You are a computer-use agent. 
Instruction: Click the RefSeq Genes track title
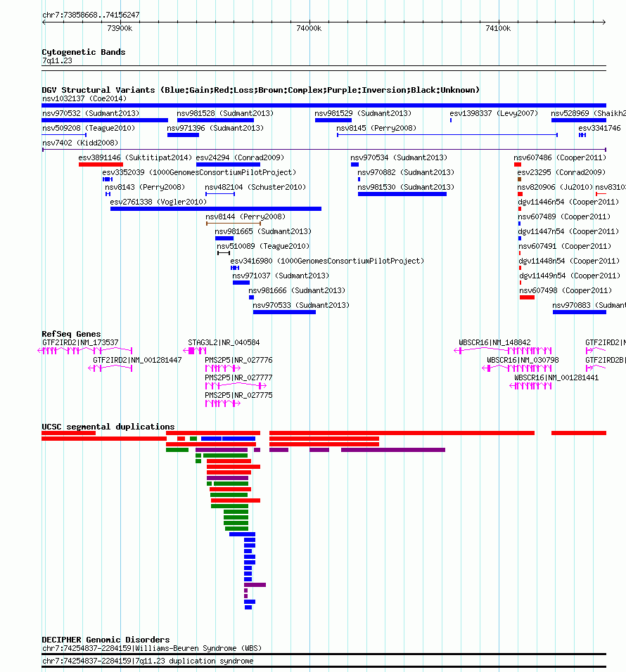click(71, 334)
